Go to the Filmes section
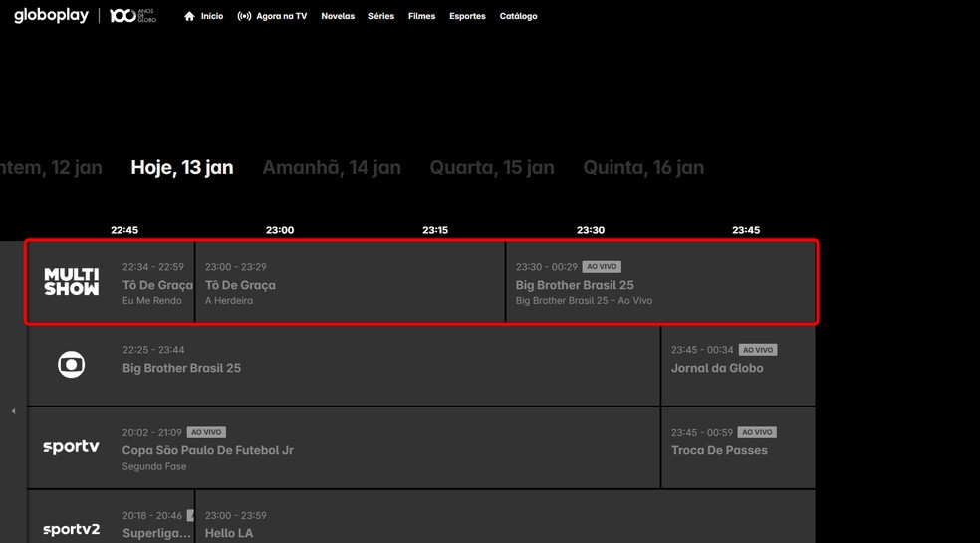Viewport: 980px width, 543px height. coord(421,16)
